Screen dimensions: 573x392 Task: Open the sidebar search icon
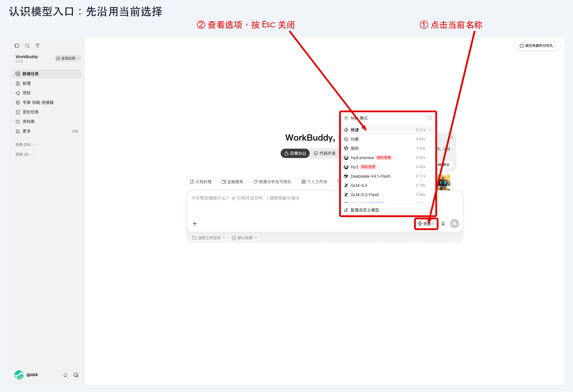point(27,46)
